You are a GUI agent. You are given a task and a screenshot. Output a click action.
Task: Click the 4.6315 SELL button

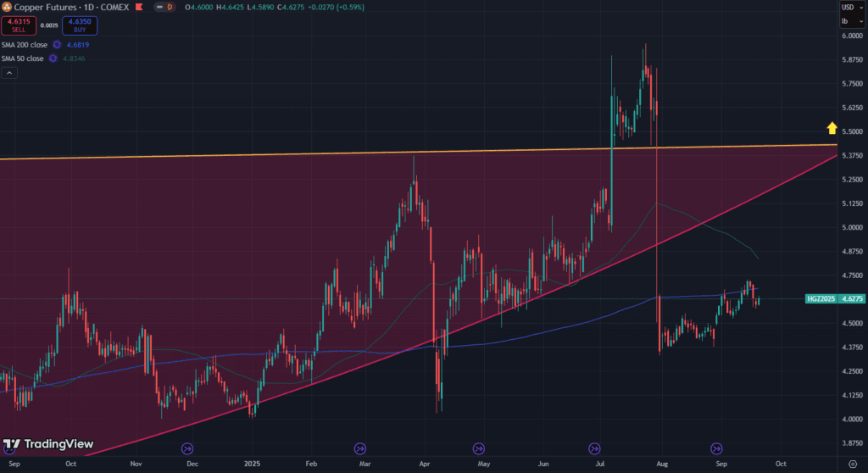(19, 25)
